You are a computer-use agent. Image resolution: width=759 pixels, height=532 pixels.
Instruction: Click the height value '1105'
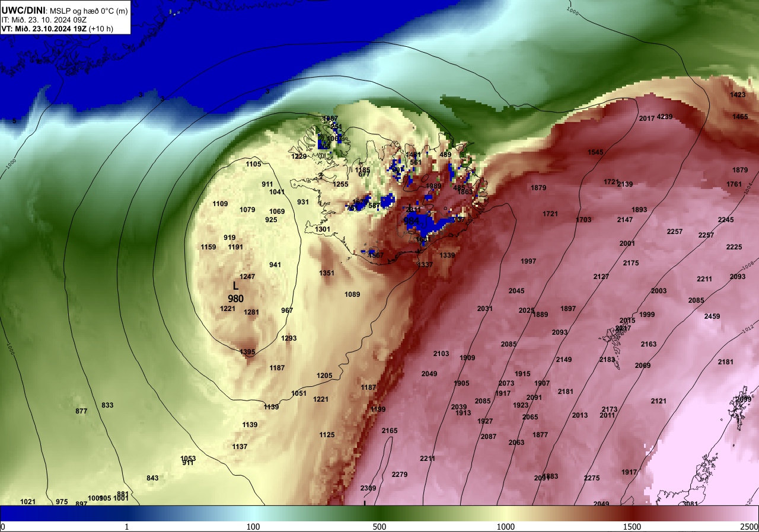coord(254,164)
